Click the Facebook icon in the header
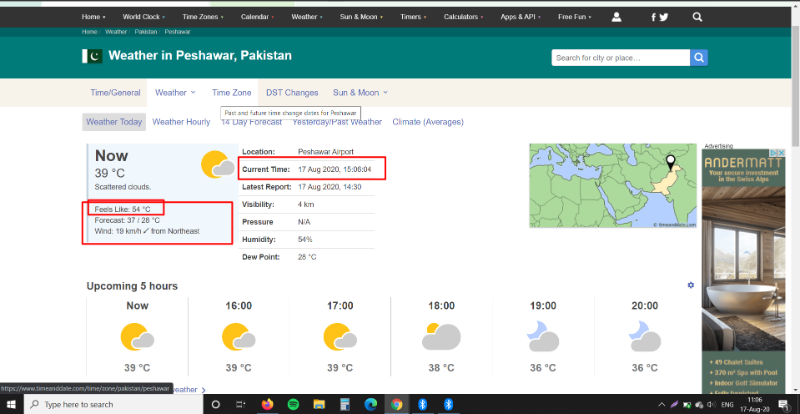The width and height of the screenshot is (800, 414). click(653, 17)
